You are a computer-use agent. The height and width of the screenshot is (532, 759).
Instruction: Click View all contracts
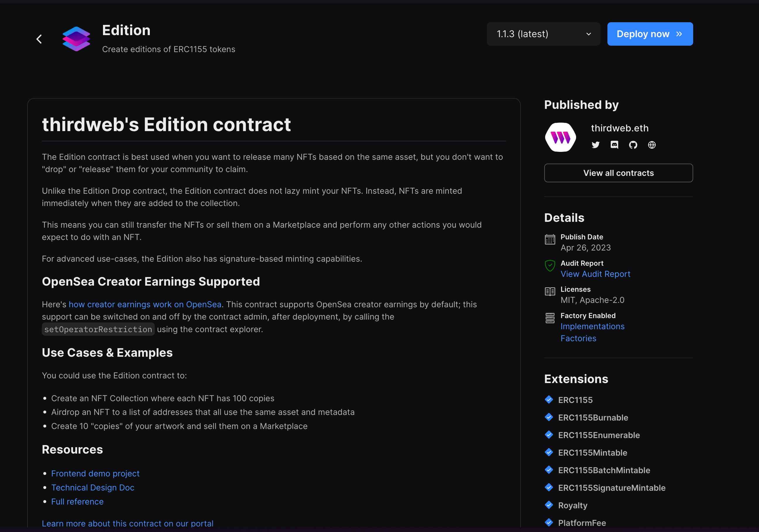618,173
